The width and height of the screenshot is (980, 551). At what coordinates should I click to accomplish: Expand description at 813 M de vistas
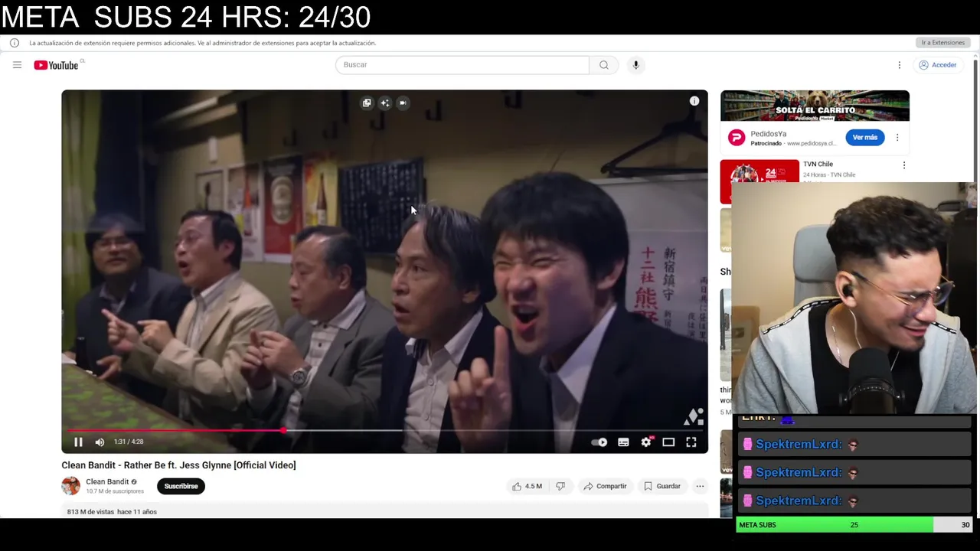pos(112,511)
